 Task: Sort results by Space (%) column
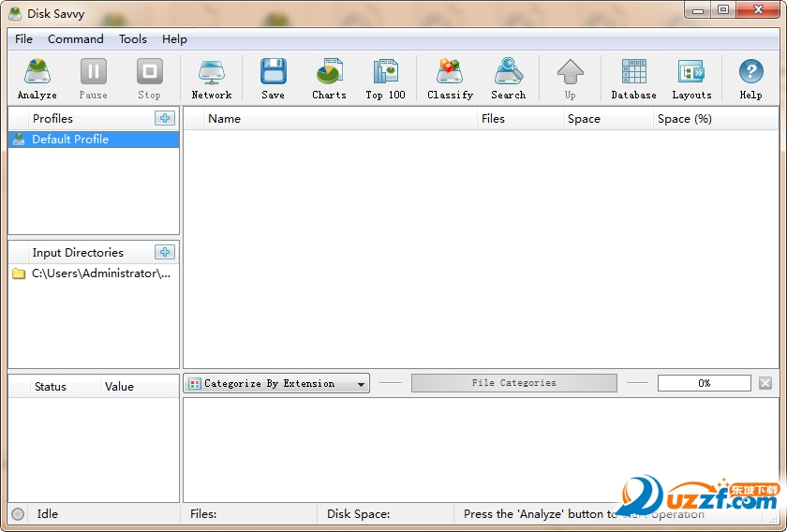715,119
